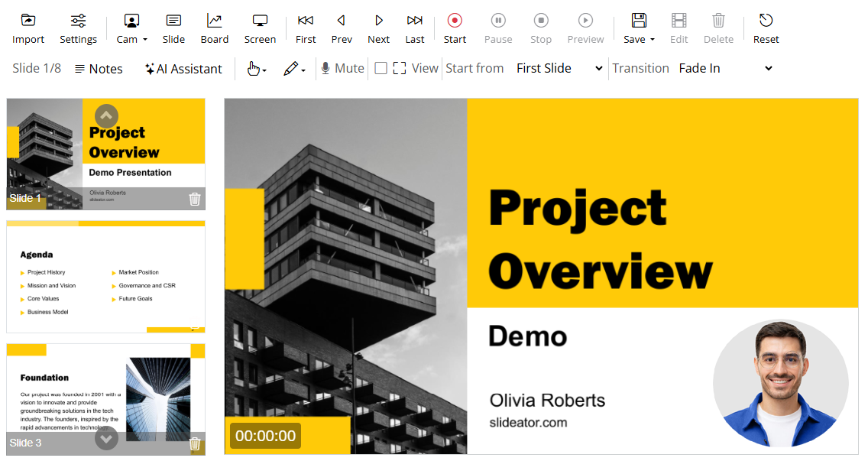Jump to the Last slide
The height and width of the screenshot is (461, 868).
[415, 29]
